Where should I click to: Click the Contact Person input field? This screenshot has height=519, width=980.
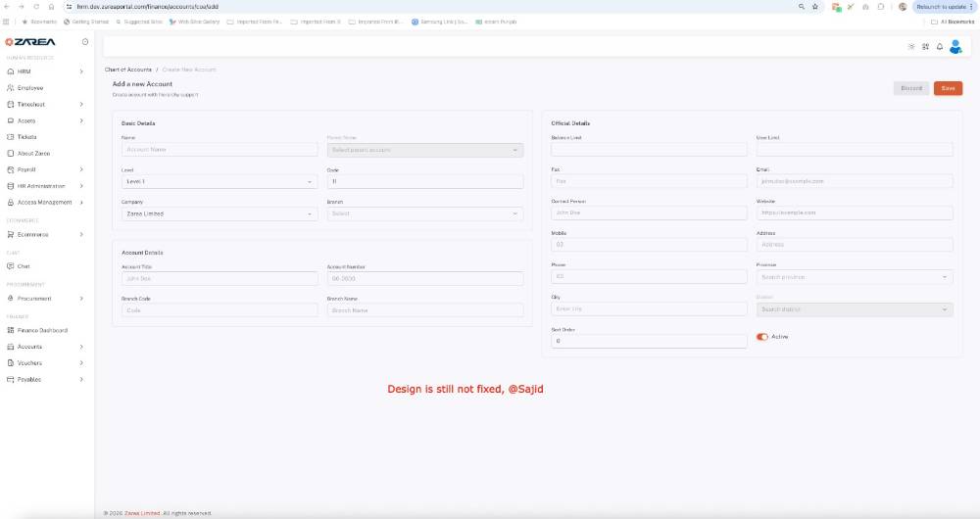click(649, 212)
